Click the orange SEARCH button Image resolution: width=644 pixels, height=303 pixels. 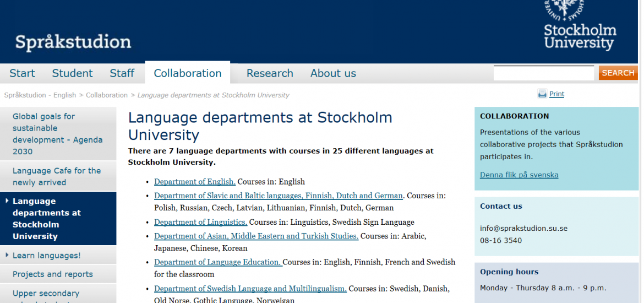click(618, 73)
